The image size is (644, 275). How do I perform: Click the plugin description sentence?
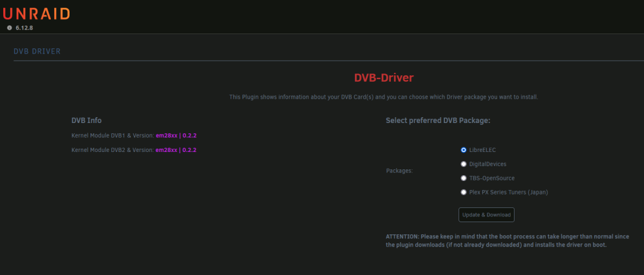coord(384,97)
